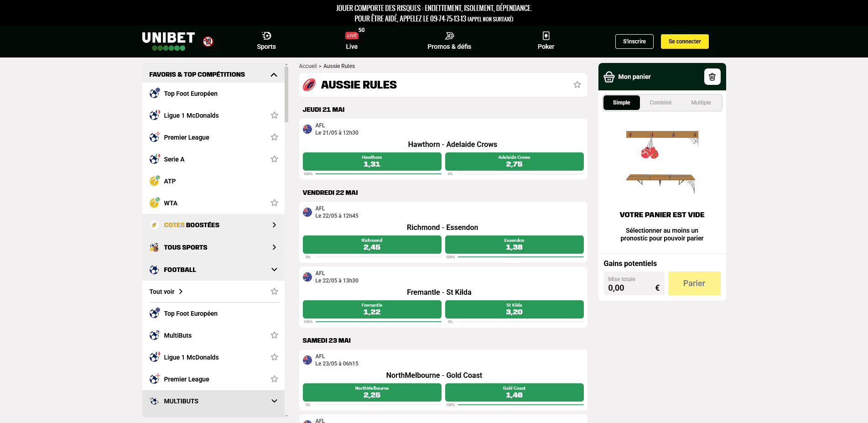This screenshot has width=868, height=423.
Task: Collapse the Football section
Action: click(274, 270)
